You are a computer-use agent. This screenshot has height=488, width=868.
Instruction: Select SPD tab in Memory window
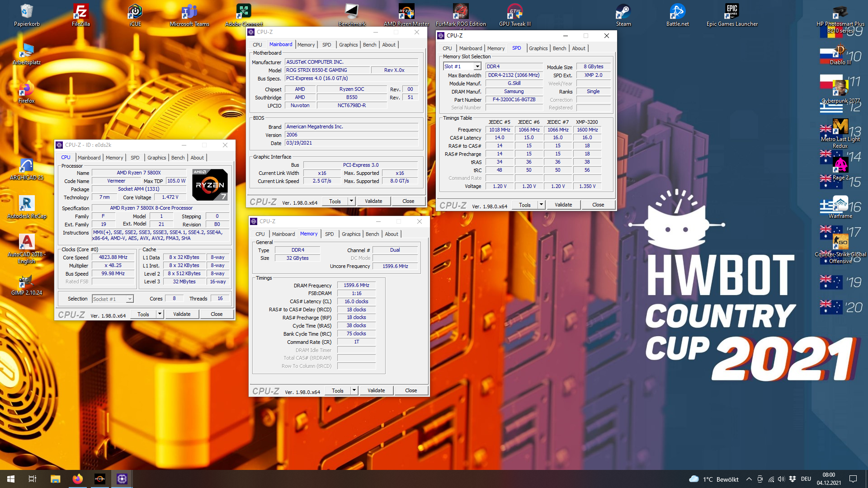329,234
